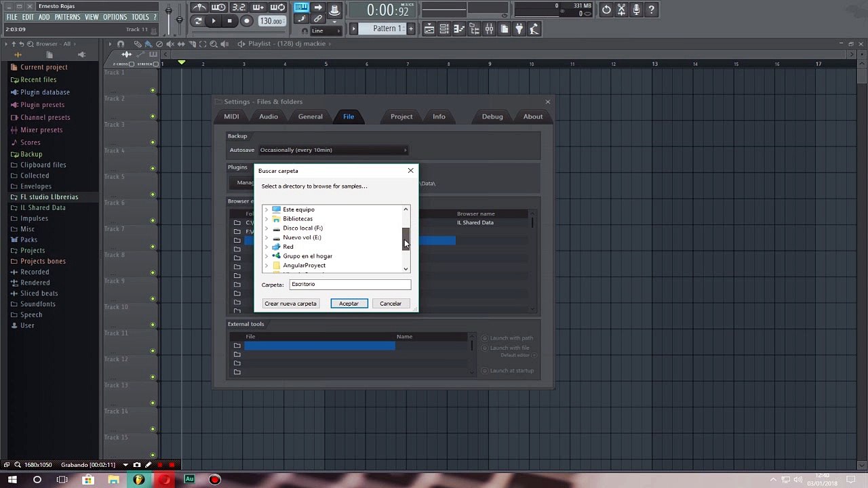Open the PATTERNS menu
Image resolution: width=868 pixels, height=488 pixels.
(x=67, y=17)
